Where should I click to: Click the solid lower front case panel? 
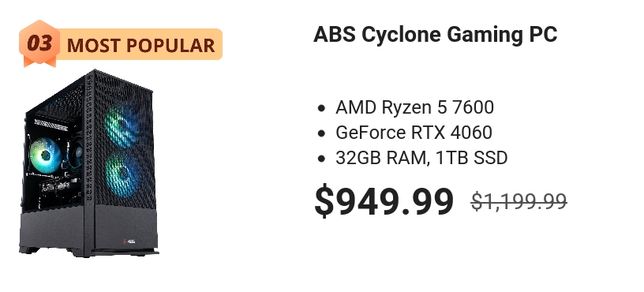126,228
